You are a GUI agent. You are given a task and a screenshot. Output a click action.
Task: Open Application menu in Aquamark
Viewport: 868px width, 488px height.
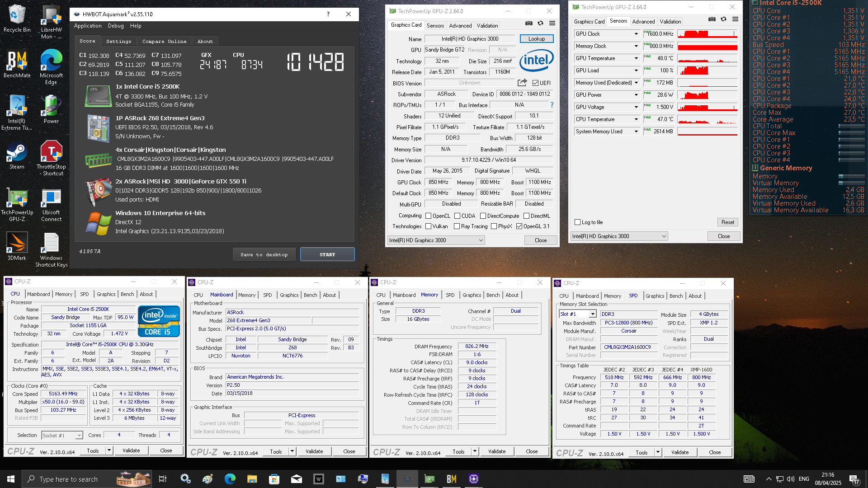(x=88, y=26)
